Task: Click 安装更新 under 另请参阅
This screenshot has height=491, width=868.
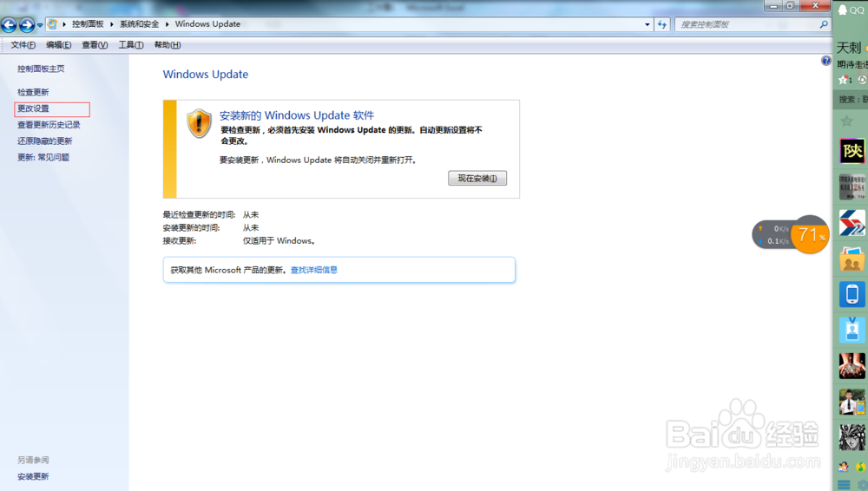Action: click(33, 476)
